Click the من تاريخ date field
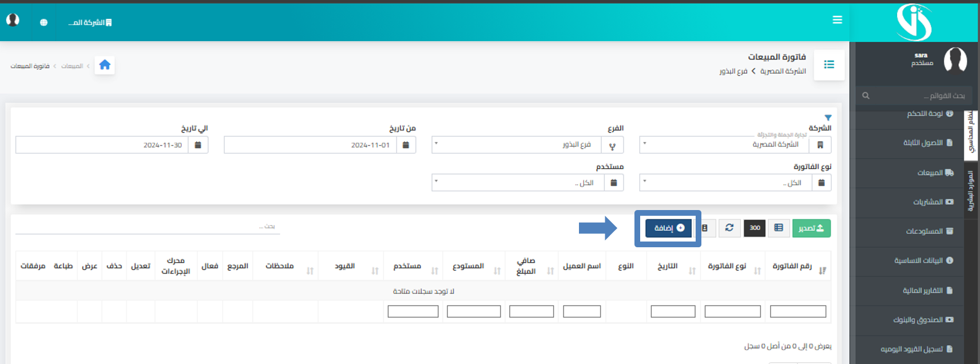The image size is (980, 364). pyautogui.click(x=310, y=145)
